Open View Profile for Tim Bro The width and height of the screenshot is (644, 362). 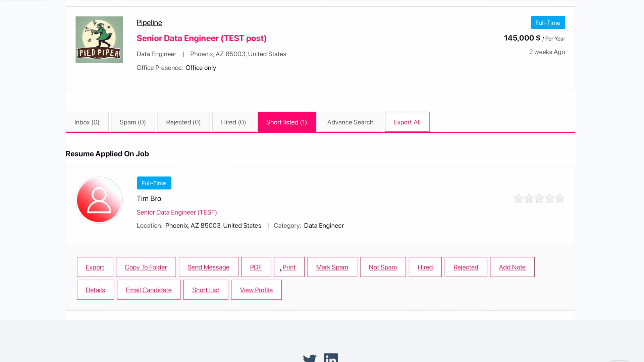coord(256,290)
